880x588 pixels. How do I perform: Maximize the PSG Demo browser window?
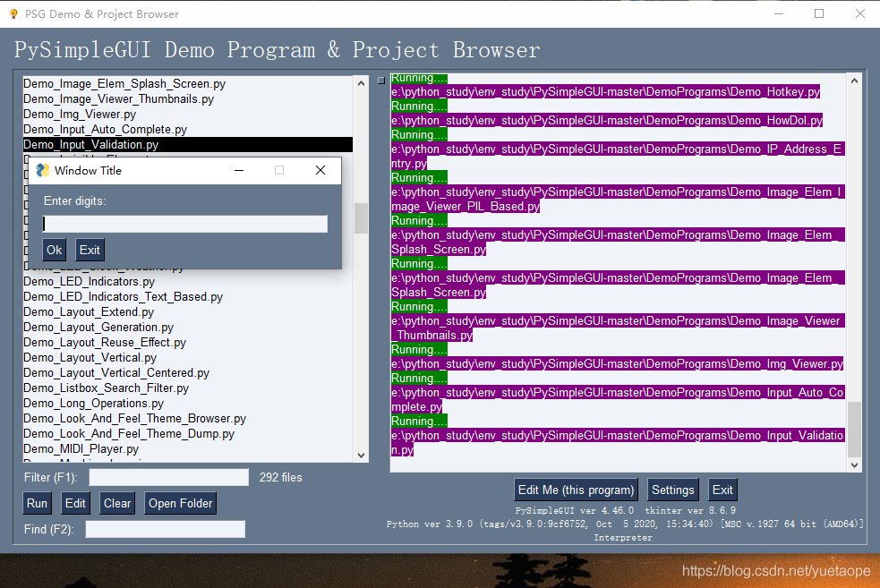(x=819, y=13)
